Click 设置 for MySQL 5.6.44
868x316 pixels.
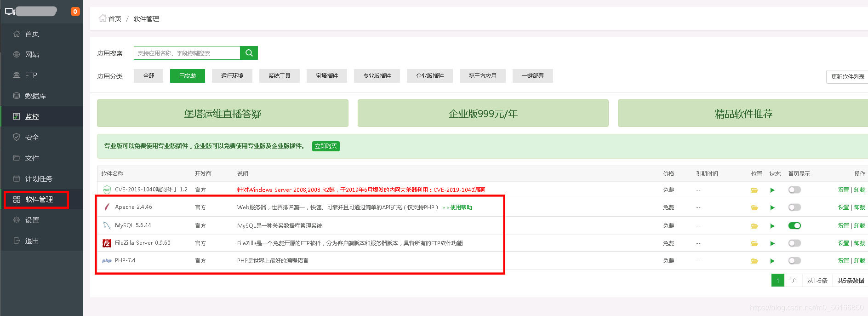pos(844,226)
